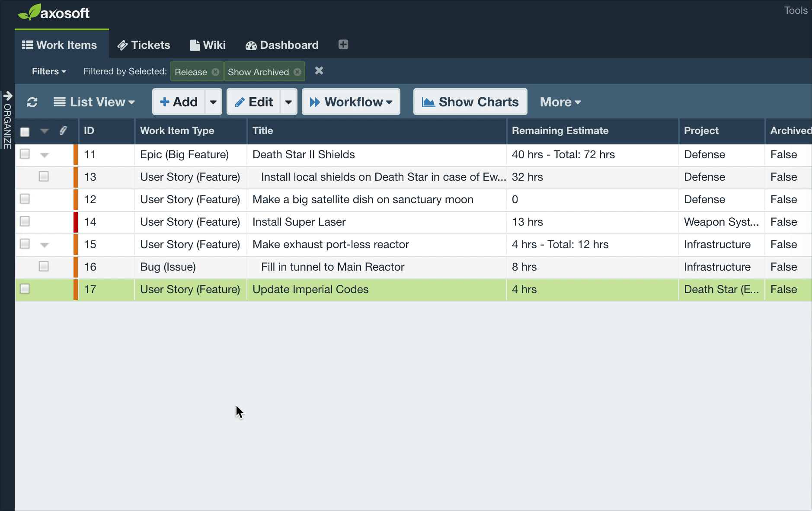The height and width of the screenshot is (511, 812).
Task: Add a new tab with plus icon
Action: tap(343, 45)
